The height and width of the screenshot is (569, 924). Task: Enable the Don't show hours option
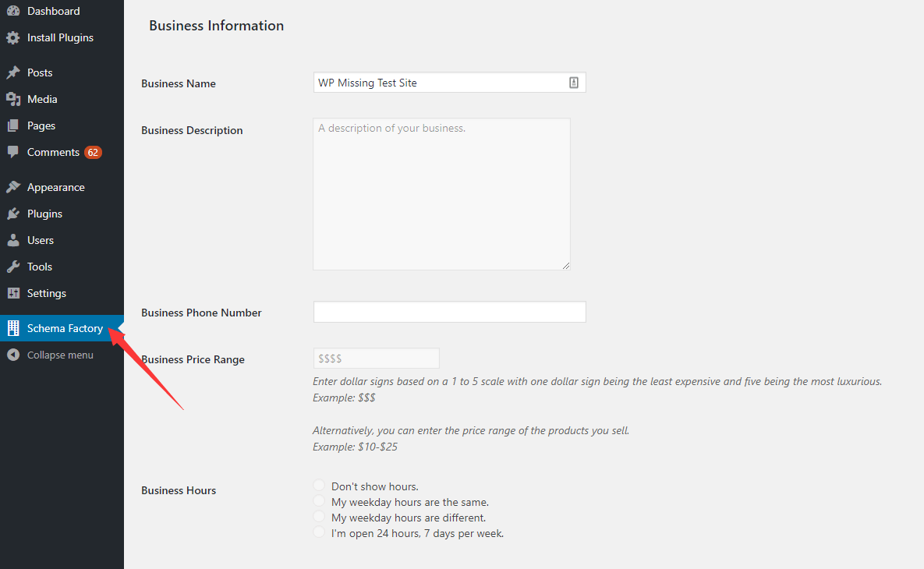(318, 484)
